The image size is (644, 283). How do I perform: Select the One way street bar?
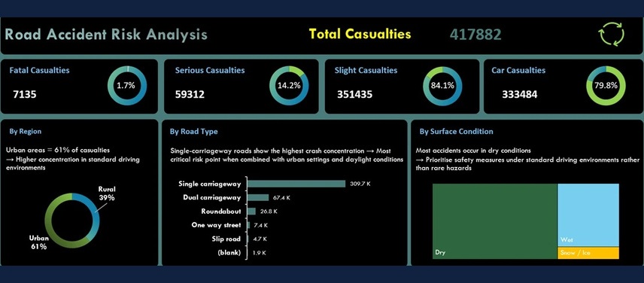coord(249,225)
